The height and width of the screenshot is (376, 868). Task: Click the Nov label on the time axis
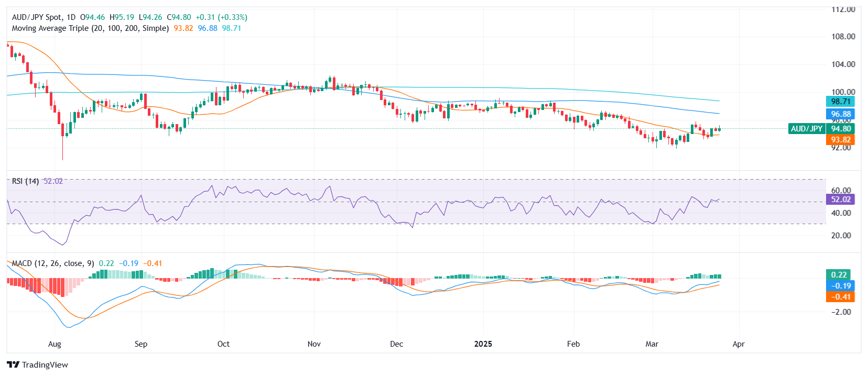(x=314, y=344)
